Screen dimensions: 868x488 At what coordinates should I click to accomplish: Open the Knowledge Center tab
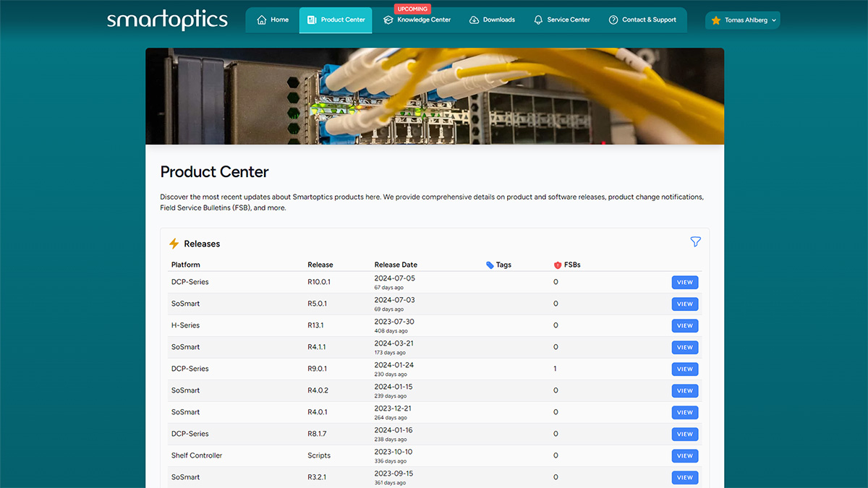pos(417,20)
